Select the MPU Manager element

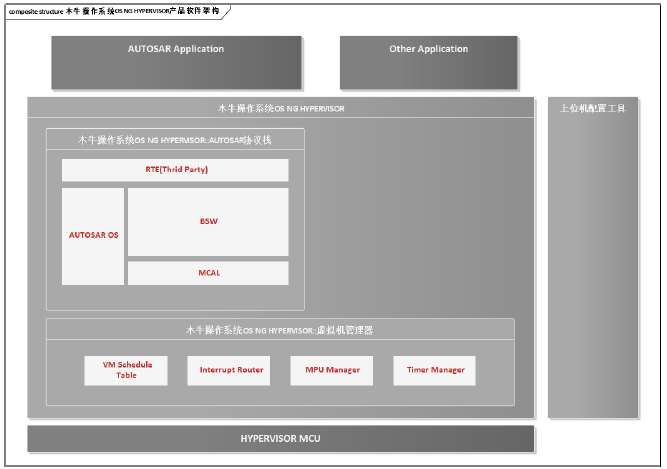pos(332,370)
